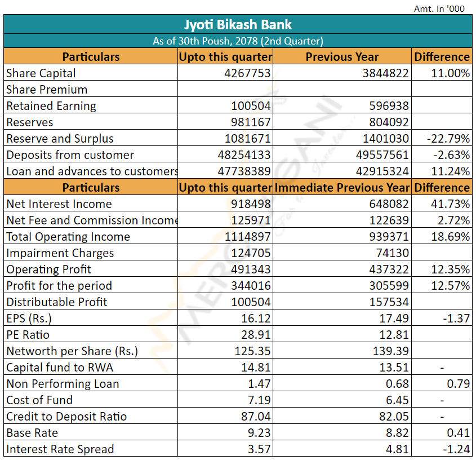Click 'Impairment Charges' label
This screenshot has width=476, height=460.
pos(60,254)
